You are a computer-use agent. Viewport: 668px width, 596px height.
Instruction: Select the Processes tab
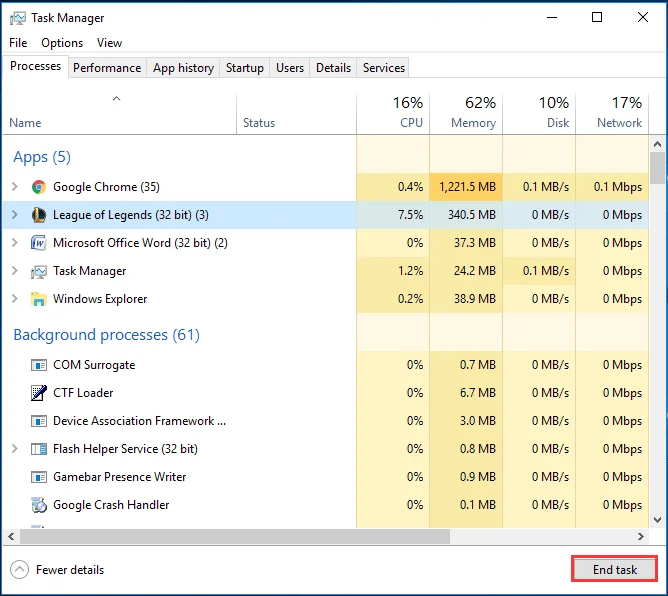coord(35,66)
